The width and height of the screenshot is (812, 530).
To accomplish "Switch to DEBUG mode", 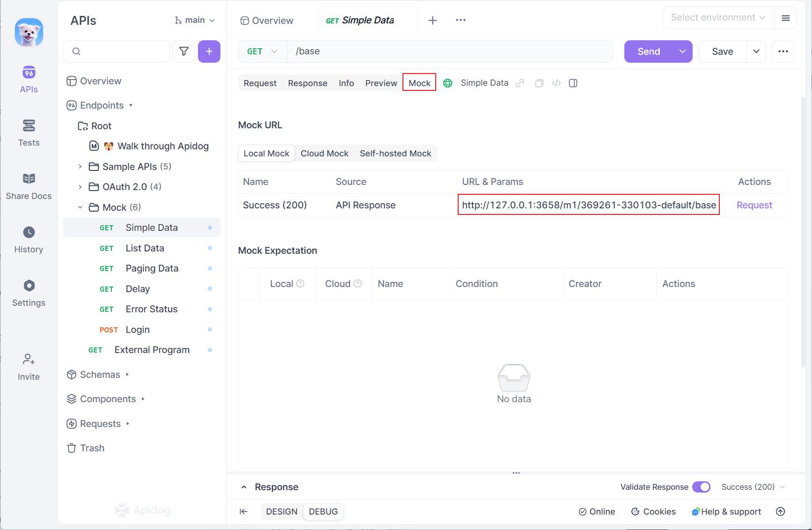I will (x=323, y=512).
